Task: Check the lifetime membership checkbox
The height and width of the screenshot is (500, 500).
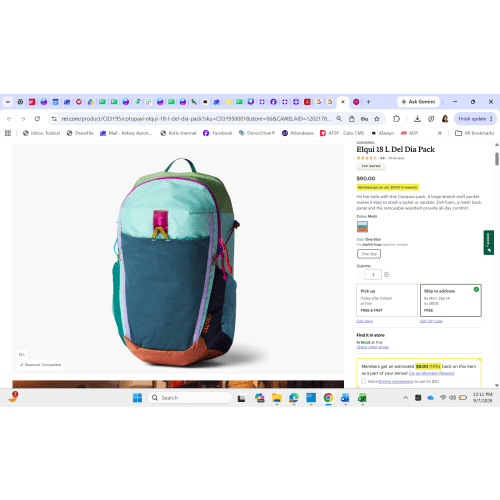Action: coord(363,381)
